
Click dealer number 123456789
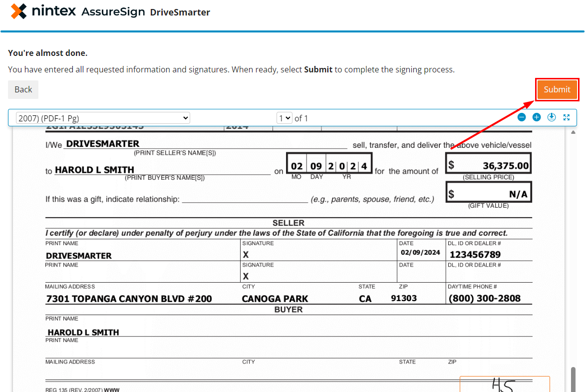pos(475,255)
